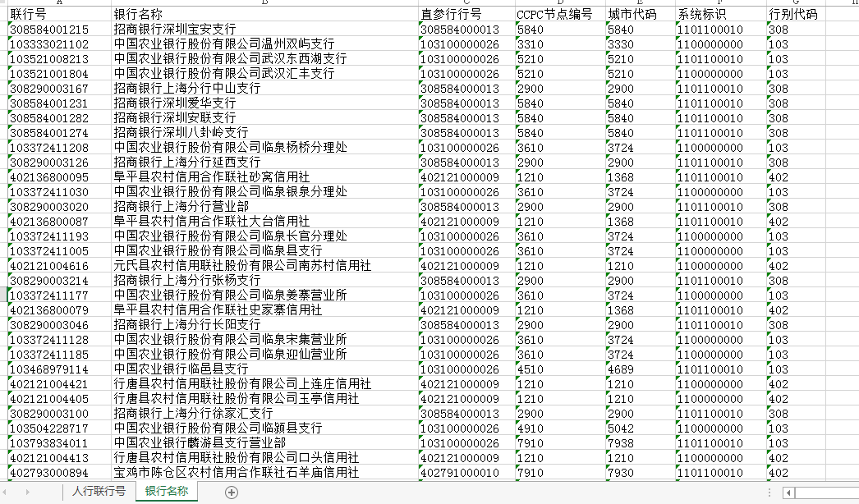Click cell 宝鸡市陈仓区农村信用合作联社石羊庙信用社

point(264,473)
